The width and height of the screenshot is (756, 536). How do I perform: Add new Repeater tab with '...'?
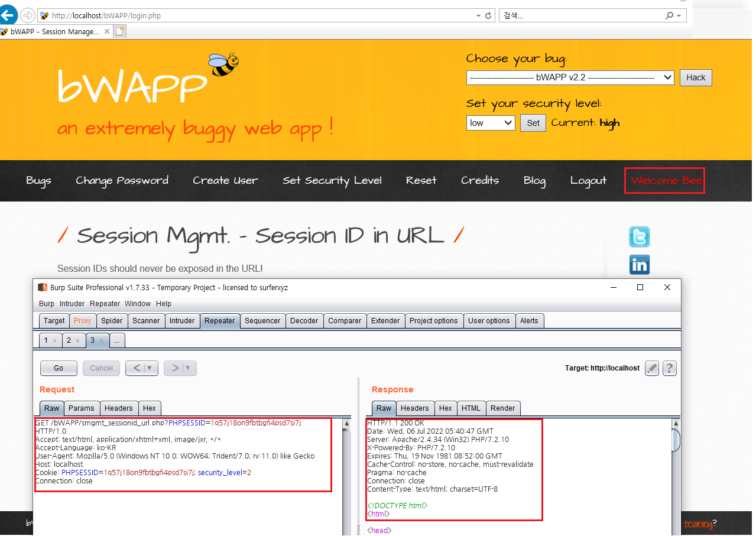(x=116, y=340)
